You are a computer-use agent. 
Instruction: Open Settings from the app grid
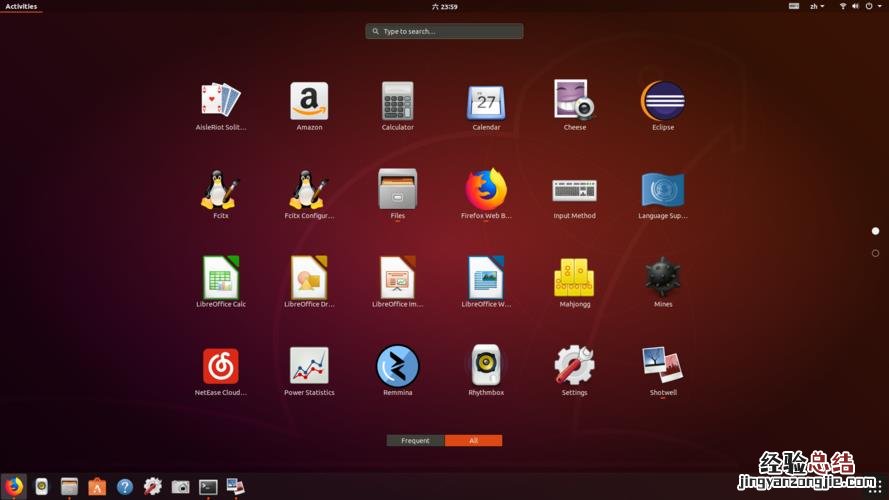click(x=574, y=371)
